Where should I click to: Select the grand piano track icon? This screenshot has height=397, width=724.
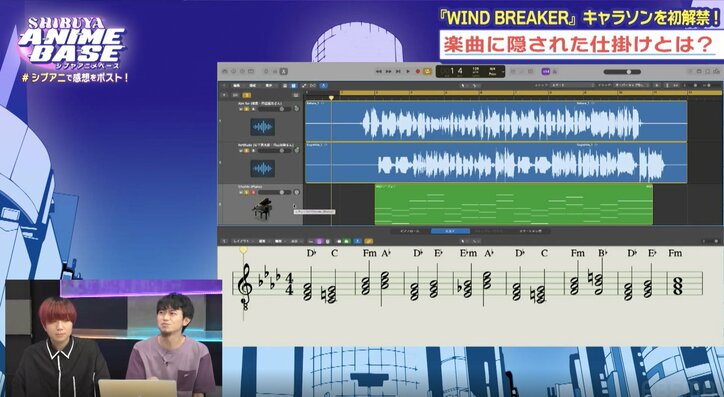click(262, 209)
